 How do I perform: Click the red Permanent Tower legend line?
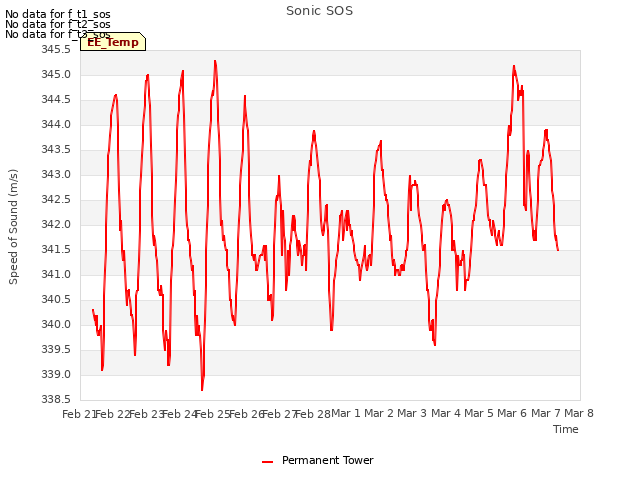pyautogui.click(x=267, y=462)
